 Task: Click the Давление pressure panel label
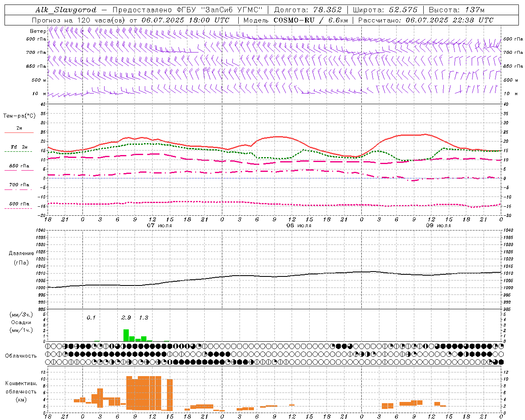tap(21, 253)
